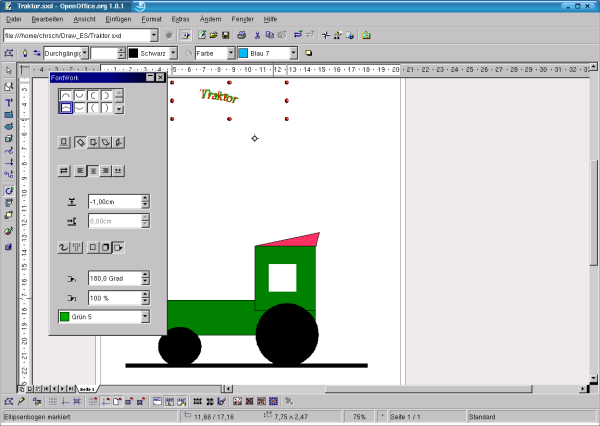
Task: Expand the Blau 7 fill color dropdown
Action: pyautogui.click(x=293, y=52)
